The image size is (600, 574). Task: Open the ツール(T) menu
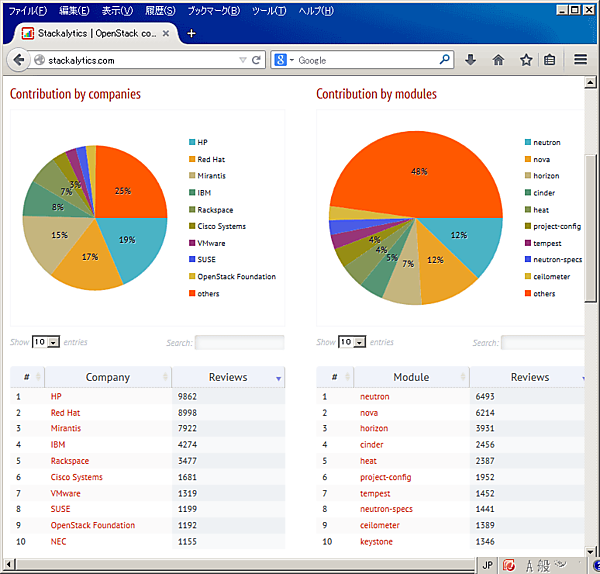(x=269, y=11)
